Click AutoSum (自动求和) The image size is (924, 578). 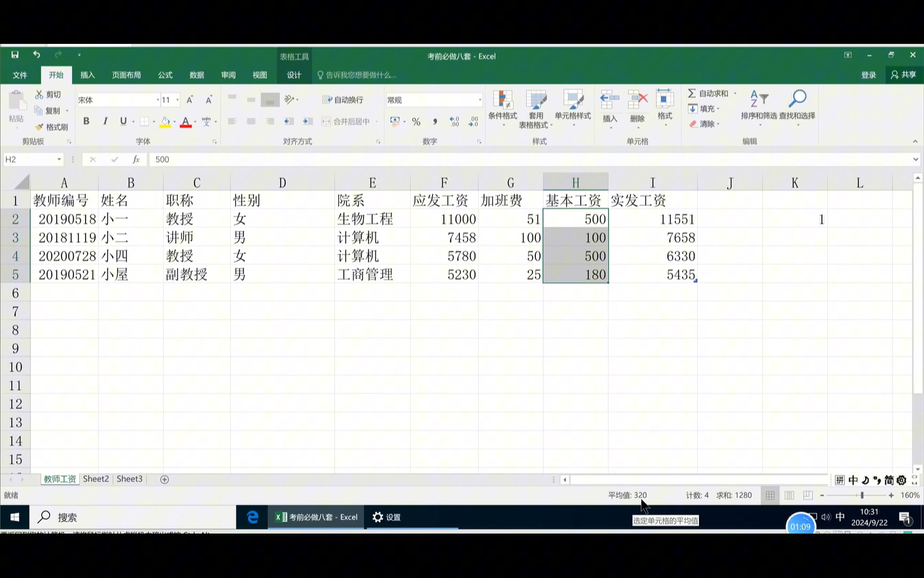pyautogui.click(x=708, y=93)
